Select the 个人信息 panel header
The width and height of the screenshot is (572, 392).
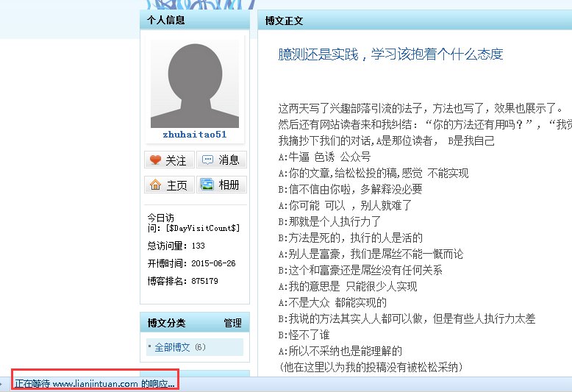pyautogui.click(x=166, y=21)
